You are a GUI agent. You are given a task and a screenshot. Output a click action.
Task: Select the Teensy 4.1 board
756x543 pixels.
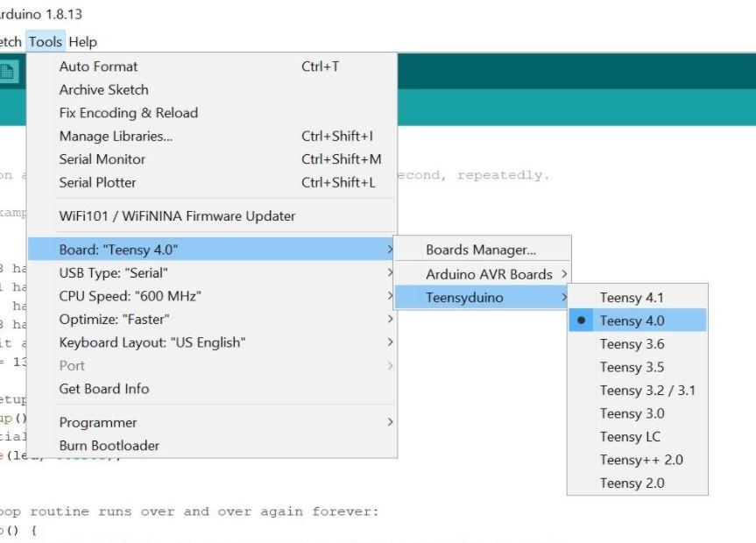click(638, 298)
